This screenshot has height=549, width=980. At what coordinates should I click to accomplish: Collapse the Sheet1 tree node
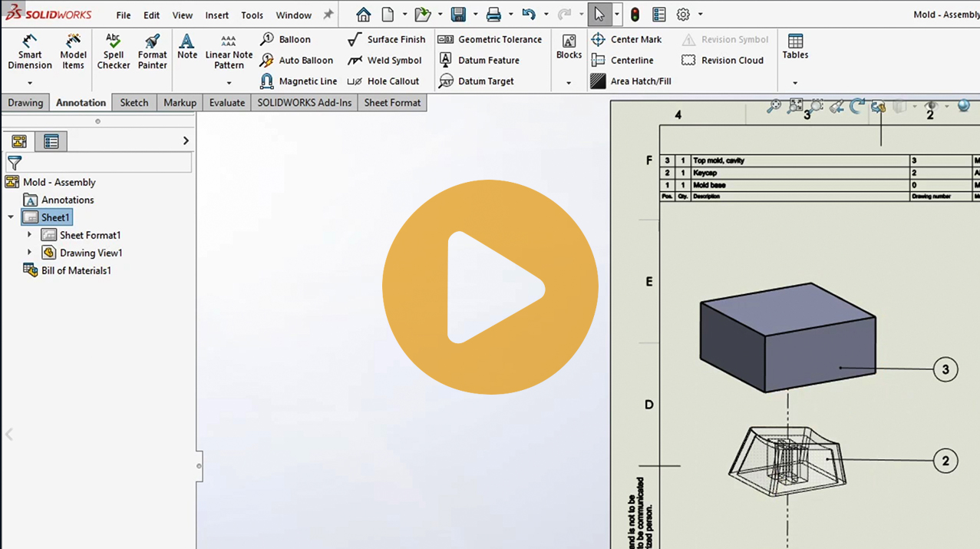click(11, 217)
